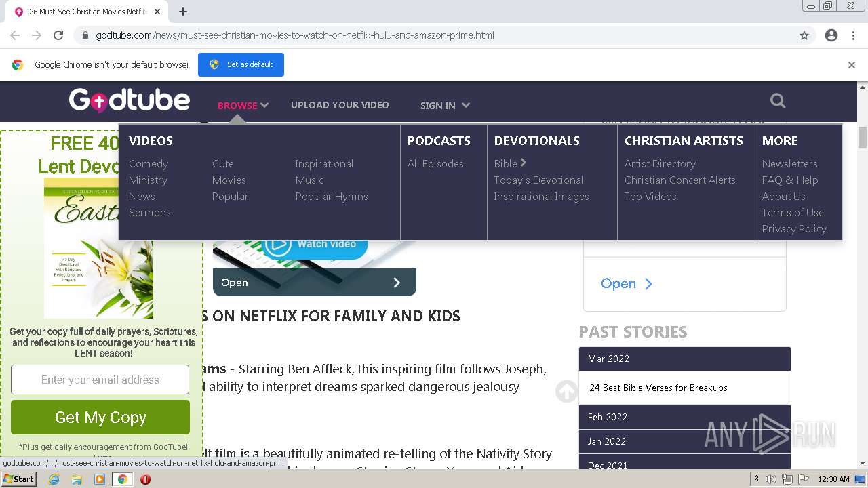Open the site search magnifier icon
The image size is (868, 488).
click(x=778, y=101)
